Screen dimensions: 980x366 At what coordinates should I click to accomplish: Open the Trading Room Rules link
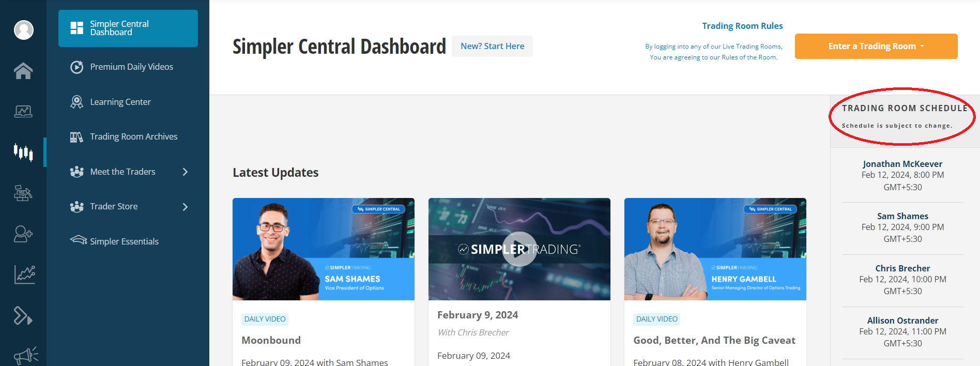pos(742,26)
